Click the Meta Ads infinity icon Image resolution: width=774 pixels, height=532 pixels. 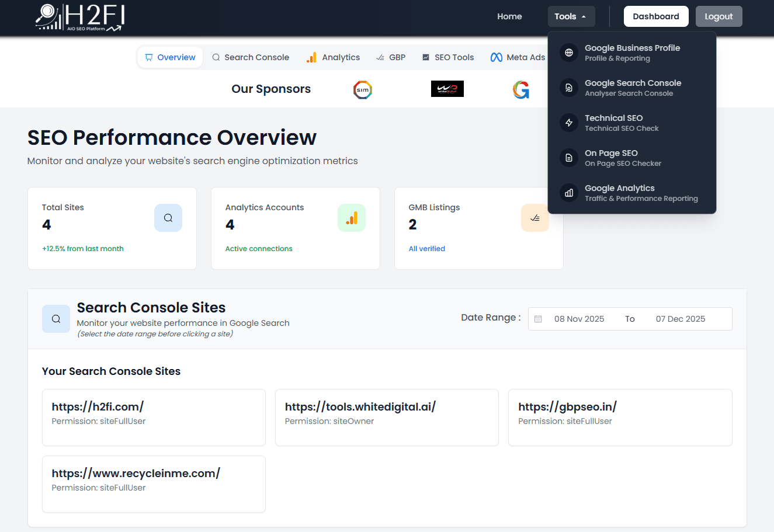click(x=495, y=57)
